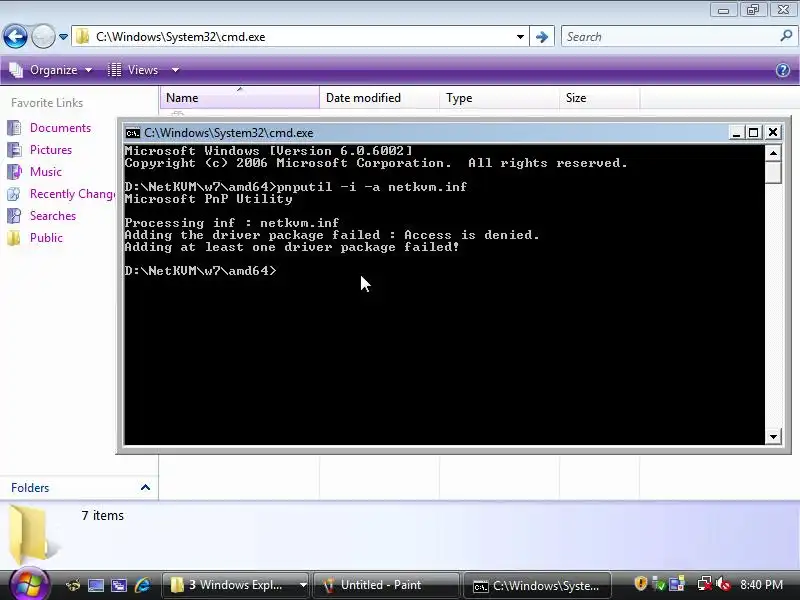Open the Pictures favorite link
The width and height of the screenshot is (800, 600).
(x=51, y=149)
